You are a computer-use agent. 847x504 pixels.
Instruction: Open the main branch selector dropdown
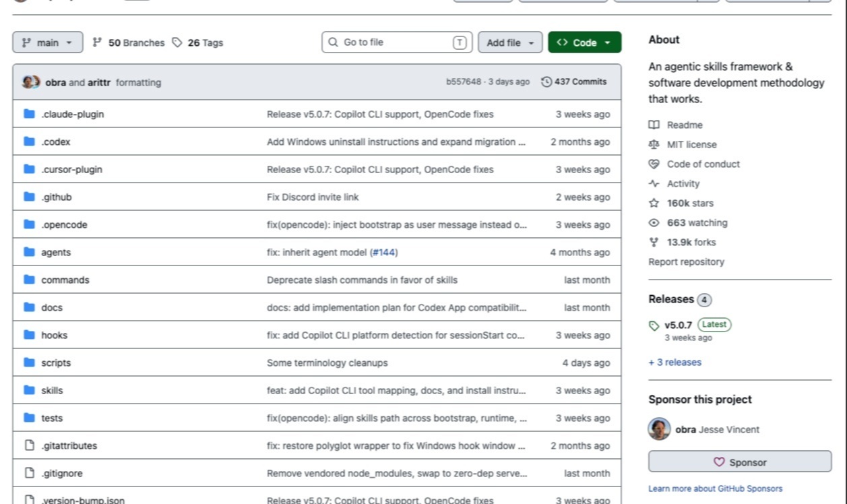48,42
